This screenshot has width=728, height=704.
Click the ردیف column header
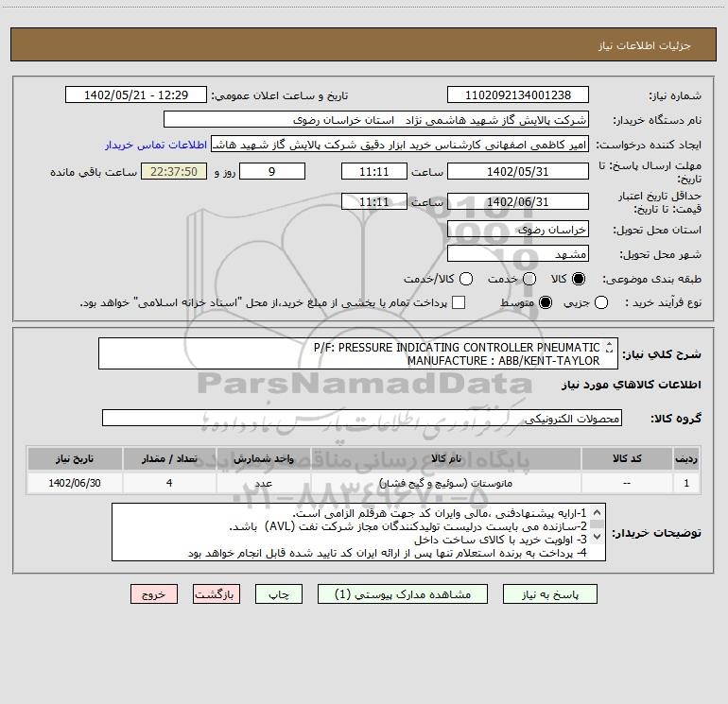coord(686,458)
